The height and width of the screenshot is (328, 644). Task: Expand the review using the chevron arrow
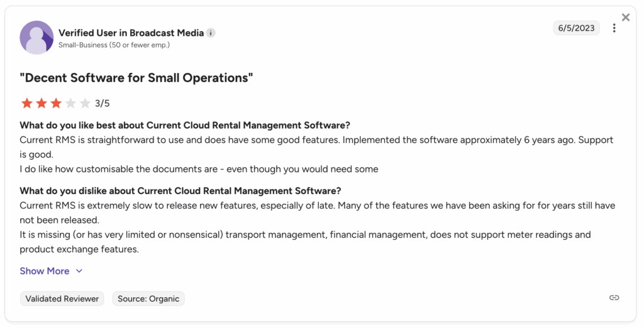[79, 271]
